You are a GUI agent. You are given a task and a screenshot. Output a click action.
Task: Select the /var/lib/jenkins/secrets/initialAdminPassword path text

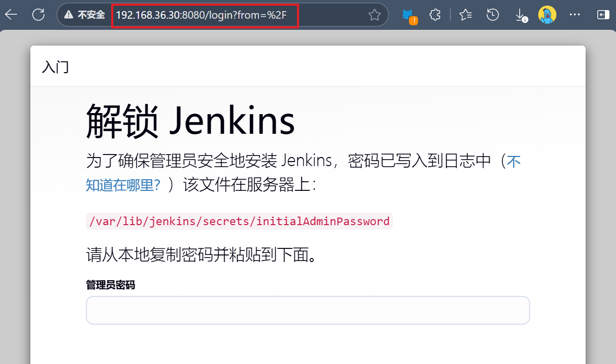coord(239,221)
